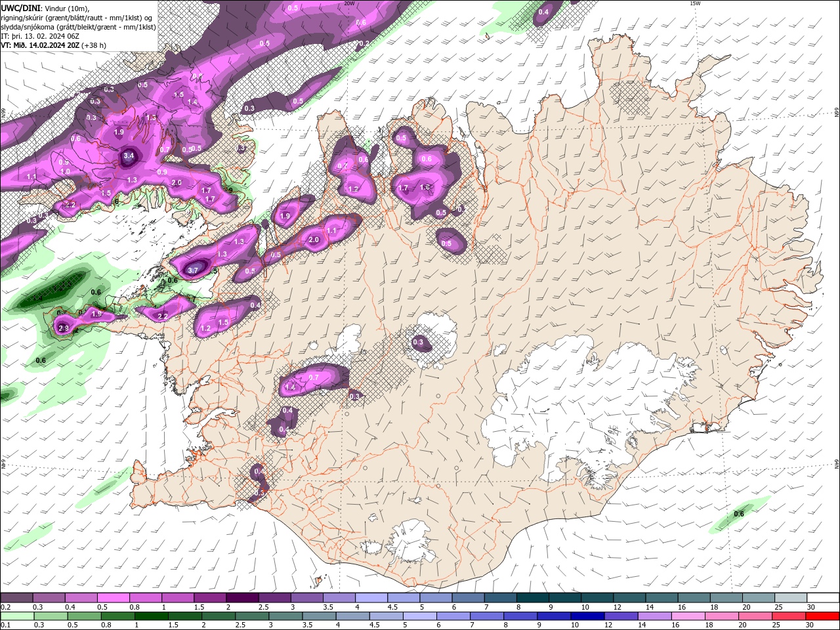Click the snowfall swatch between 6 and 7
The height and width of the screenshot is (630, 840).
[469, 598]
